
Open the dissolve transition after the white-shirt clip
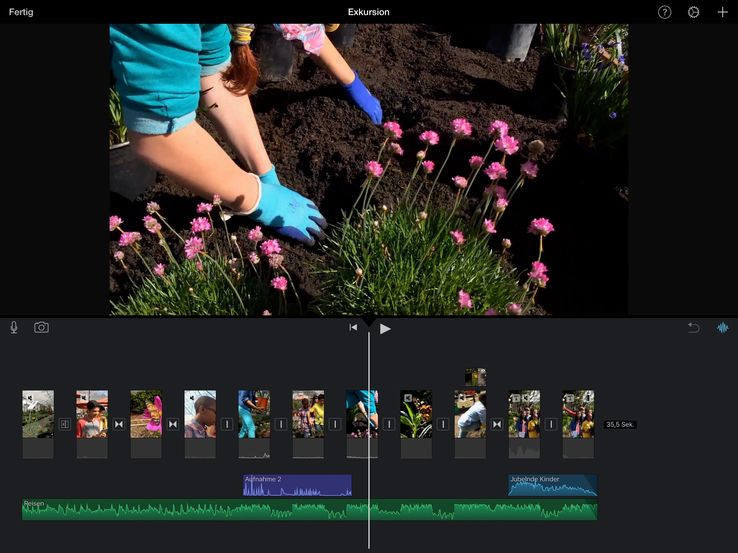(497, 425)
